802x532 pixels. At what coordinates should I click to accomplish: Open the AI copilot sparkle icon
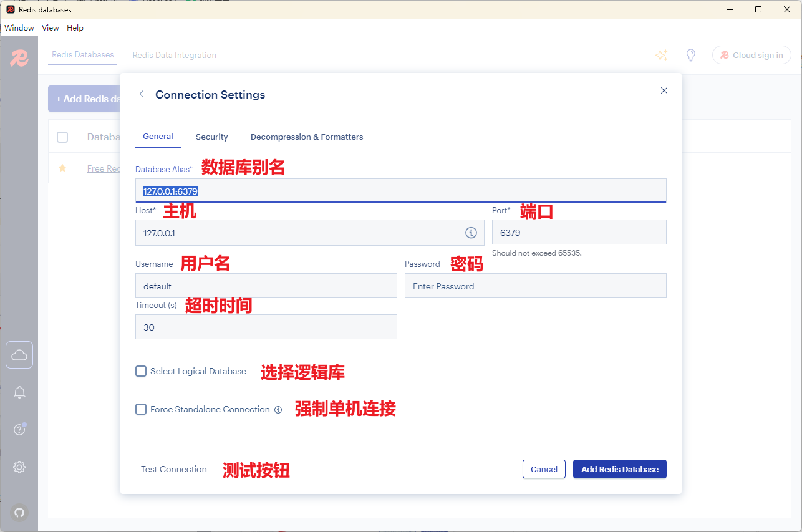pyautogui.click(x=662, y=55)
